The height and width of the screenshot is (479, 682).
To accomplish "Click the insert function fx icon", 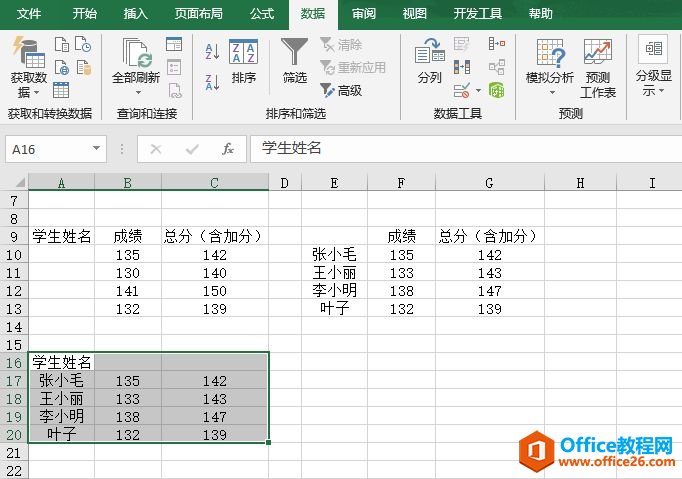I will click(x=228, y=149).
